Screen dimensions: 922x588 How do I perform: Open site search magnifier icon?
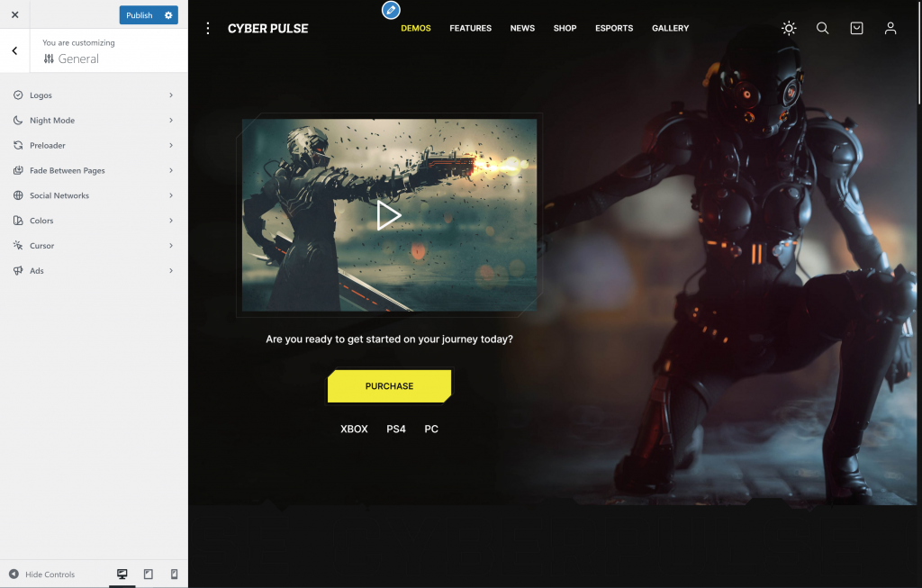point(823,28)
